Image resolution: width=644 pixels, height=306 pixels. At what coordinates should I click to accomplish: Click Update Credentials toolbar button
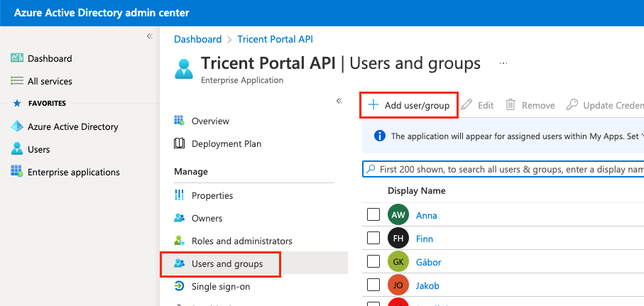click(x=604, y=106)
